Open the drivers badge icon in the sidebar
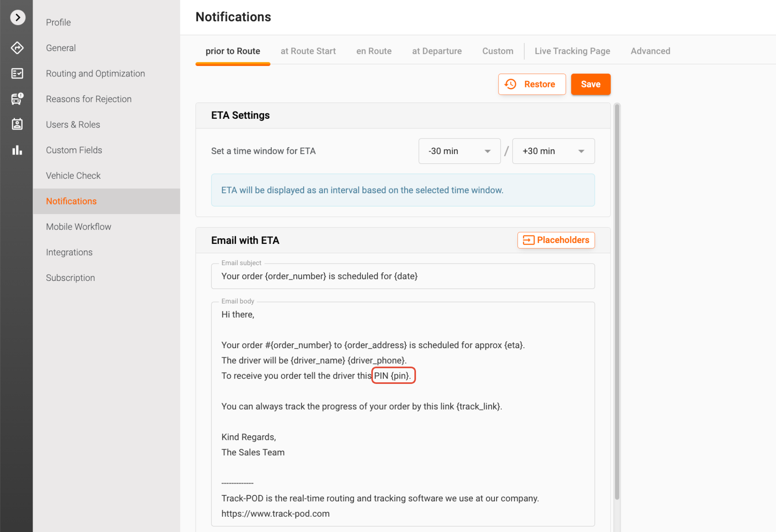 [17, 124]
